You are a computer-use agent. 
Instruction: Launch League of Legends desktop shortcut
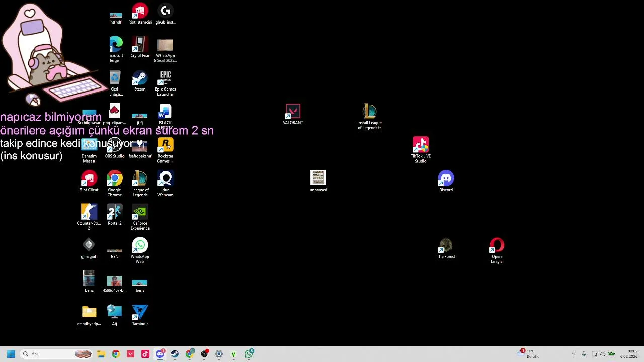click(x=140, y=184)
